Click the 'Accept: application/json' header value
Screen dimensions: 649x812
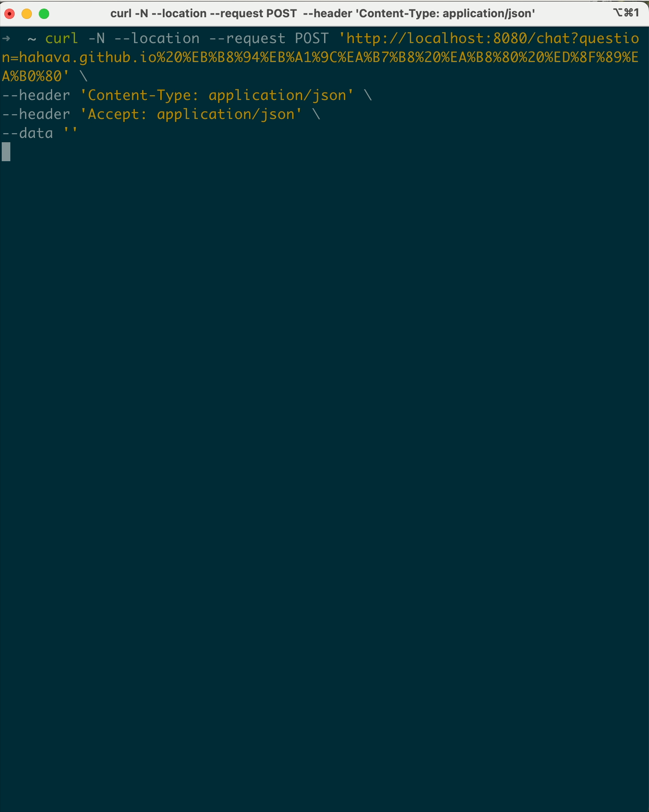pos(191,114)
